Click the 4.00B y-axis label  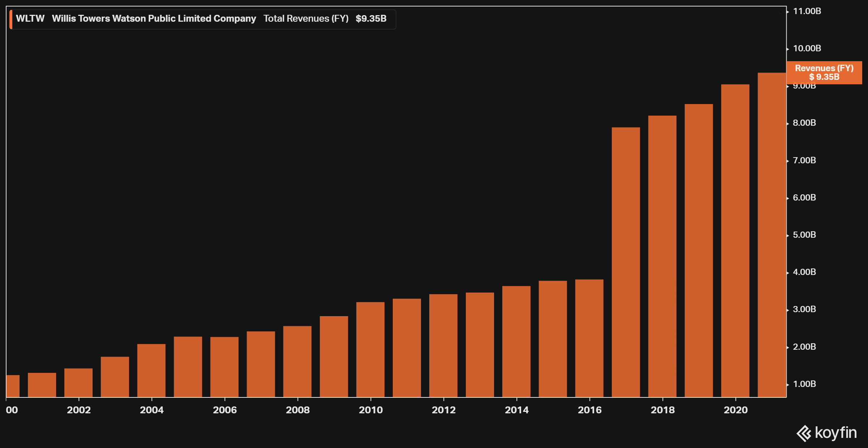(804, 272)
